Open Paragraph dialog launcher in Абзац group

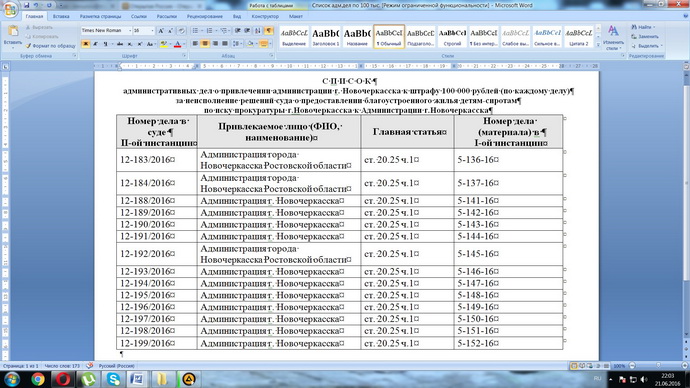click(272, 56)
